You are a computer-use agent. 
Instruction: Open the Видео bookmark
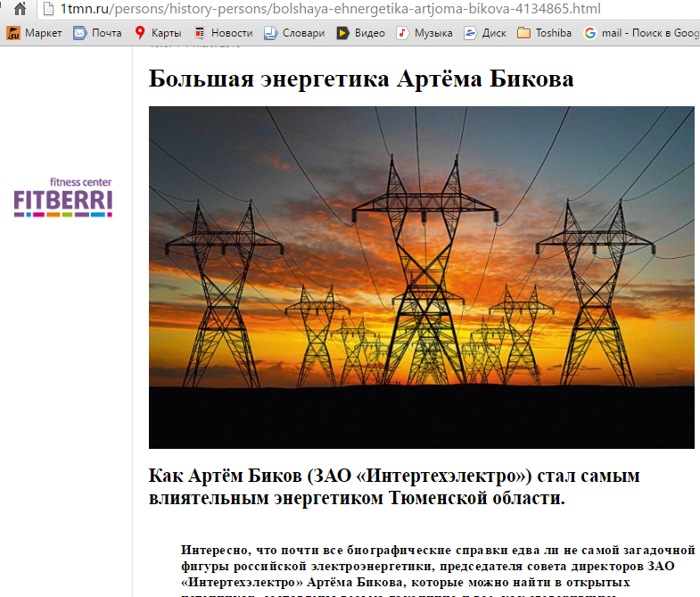tap(361, 33)
